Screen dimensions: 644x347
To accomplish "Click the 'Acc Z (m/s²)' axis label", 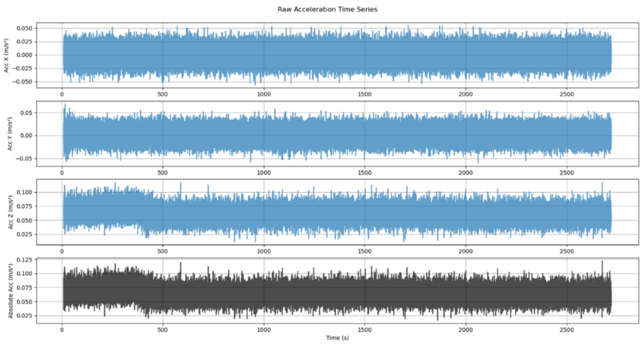I will click(x=10, y=212).
